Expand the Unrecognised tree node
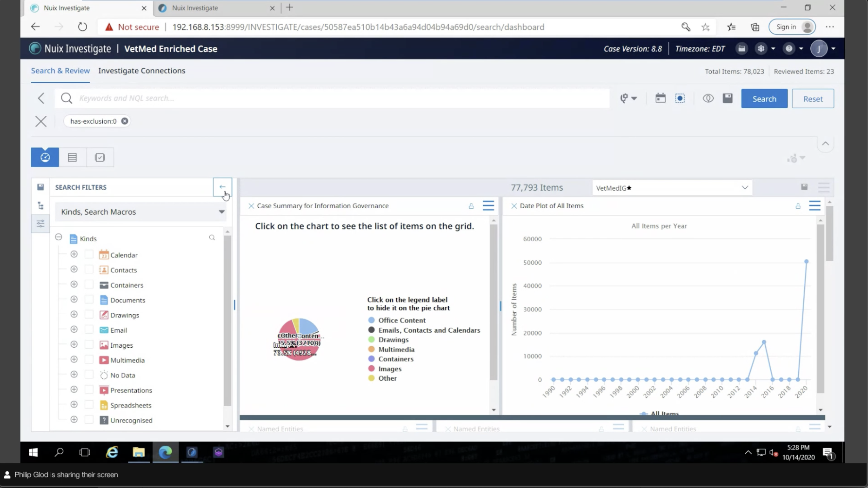Image resolution: width=868 pixels, height=488 pixels. coord(74,420)
